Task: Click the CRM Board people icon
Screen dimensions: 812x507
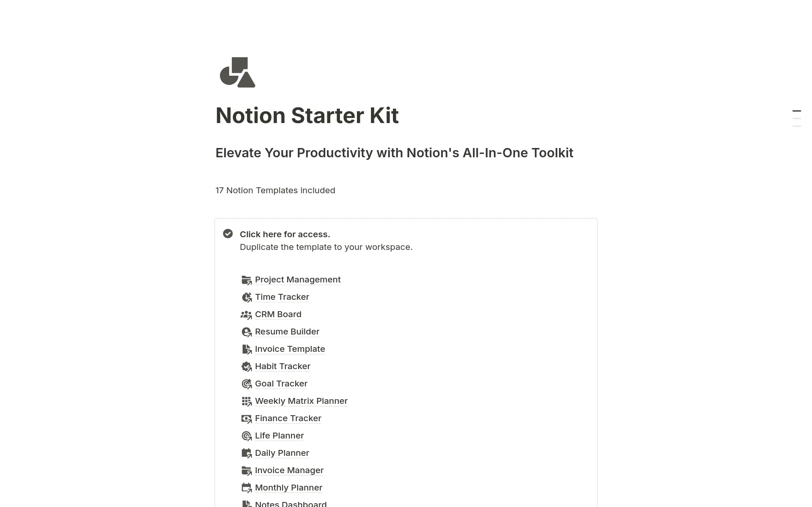Action: [x=247, y=314]
